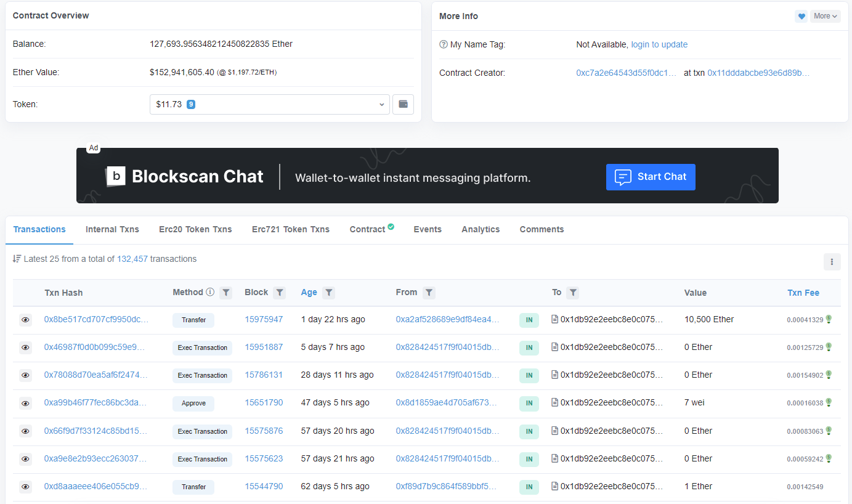The height and width of the screenshot is (504, 852).
Task: Click the Method column filter icon
Action: pos(226,293)
